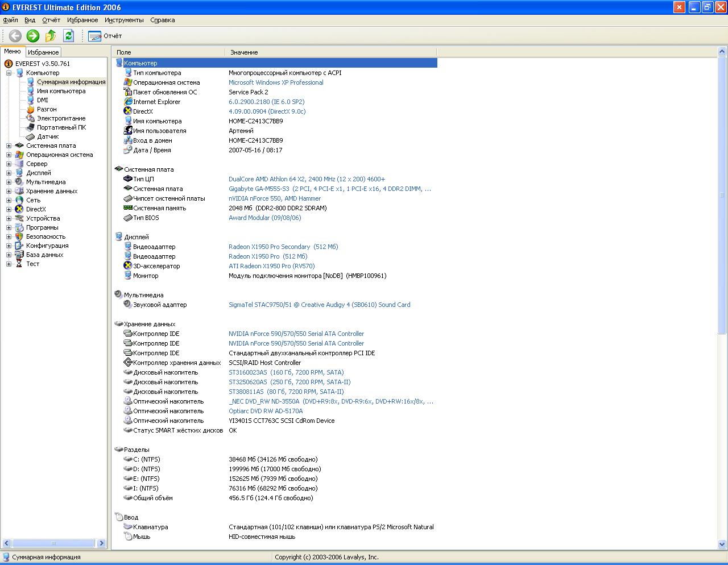728x565 pixels.
Task: Click the Internet Explorer icon in the list
Action: pyautogui.click(x=128, y=102)
